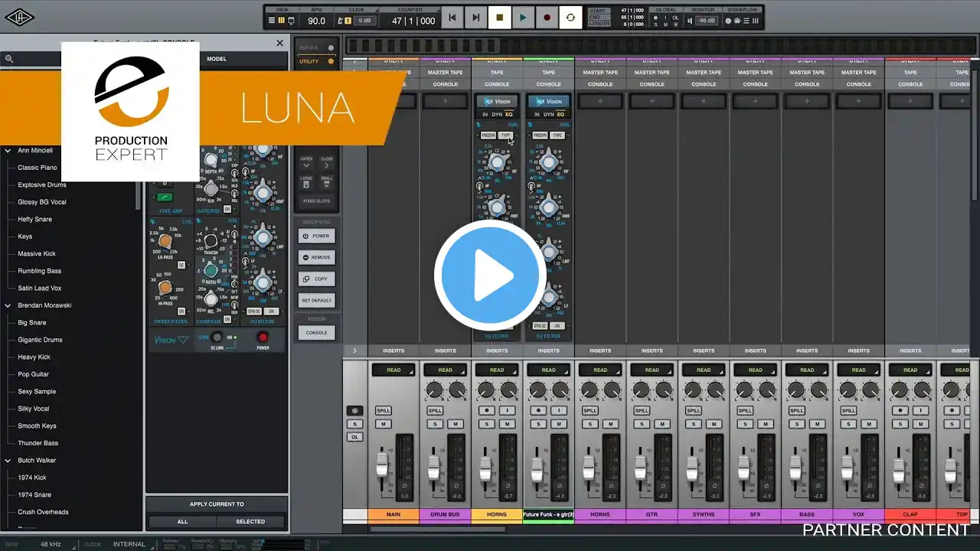Screen dimensions: 980x551
Task: Click the red POWER button on Vision strip
Action: click(x=263, y=337)
